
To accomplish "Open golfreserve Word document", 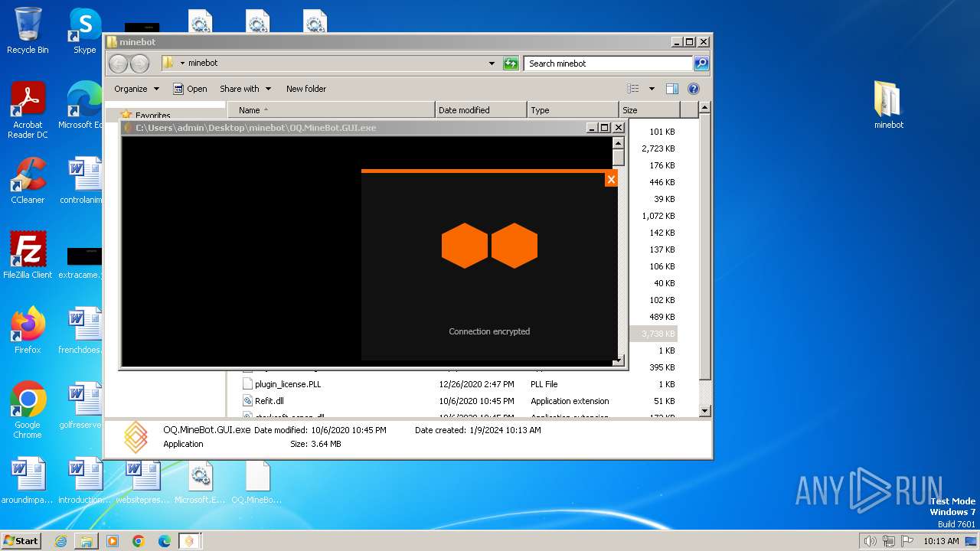I will 83,406.
